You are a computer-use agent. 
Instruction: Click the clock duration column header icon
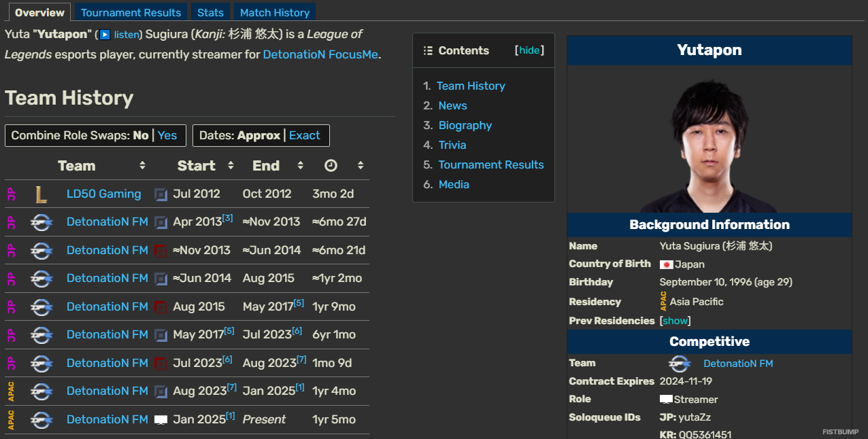tap(330, 166)
